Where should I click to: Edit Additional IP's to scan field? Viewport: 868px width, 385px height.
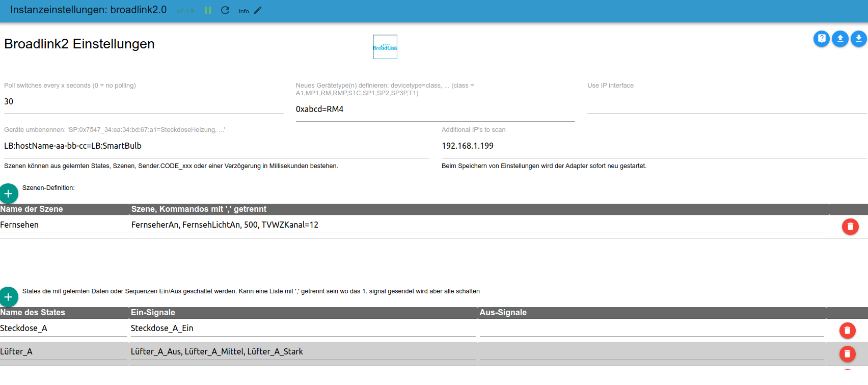(654, 146)
